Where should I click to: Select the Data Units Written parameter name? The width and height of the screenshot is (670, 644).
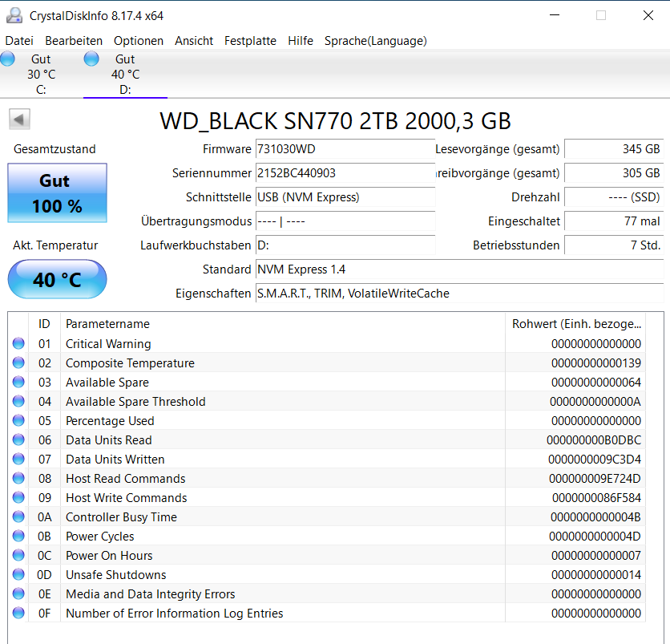(x=115, y=460)
